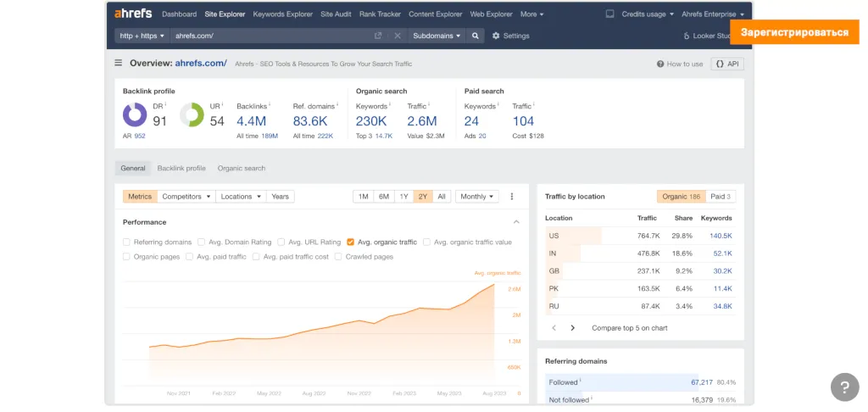Click Compare top 5 on chart
Image resolution: width=868 pixels, height=412 pixels.
(x=630, y=328)
